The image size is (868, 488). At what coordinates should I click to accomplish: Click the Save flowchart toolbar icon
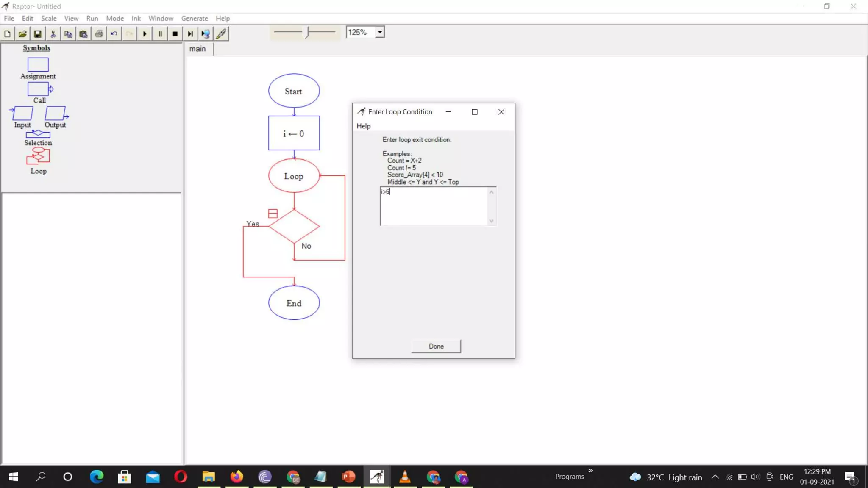point(37,34)
